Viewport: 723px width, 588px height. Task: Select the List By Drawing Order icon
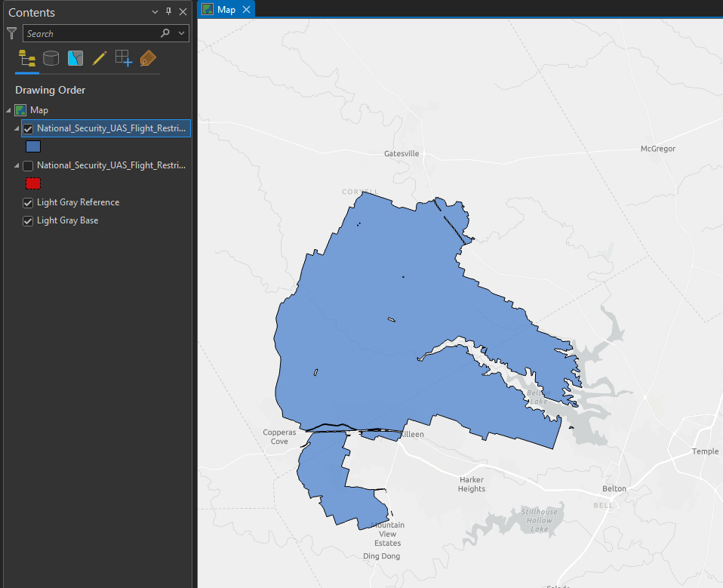(x=26, y=58)
